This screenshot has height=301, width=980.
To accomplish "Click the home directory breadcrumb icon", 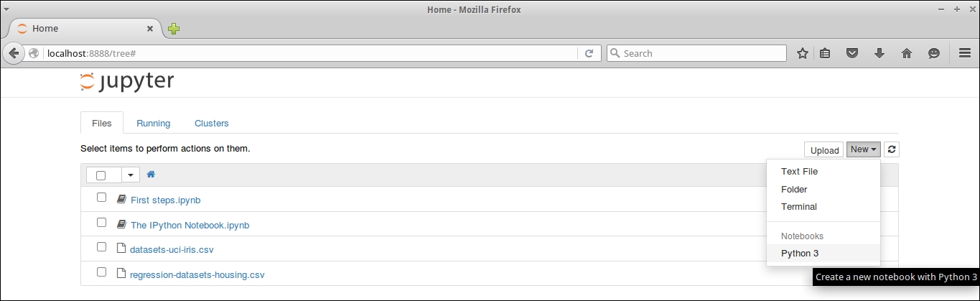I will tap(151, 175).
